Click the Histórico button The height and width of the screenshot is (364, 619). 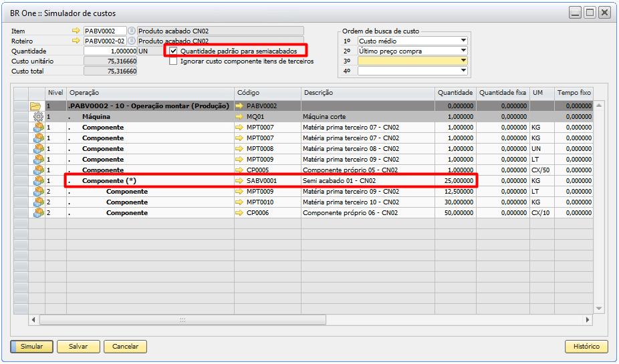[x=586, y=347]
